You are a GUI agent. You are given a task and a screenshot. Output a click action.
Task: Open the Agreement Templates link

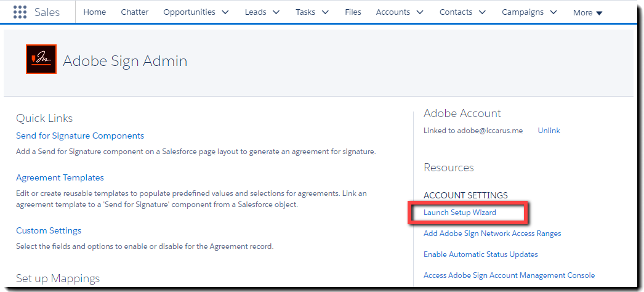[x=60, y=177]
